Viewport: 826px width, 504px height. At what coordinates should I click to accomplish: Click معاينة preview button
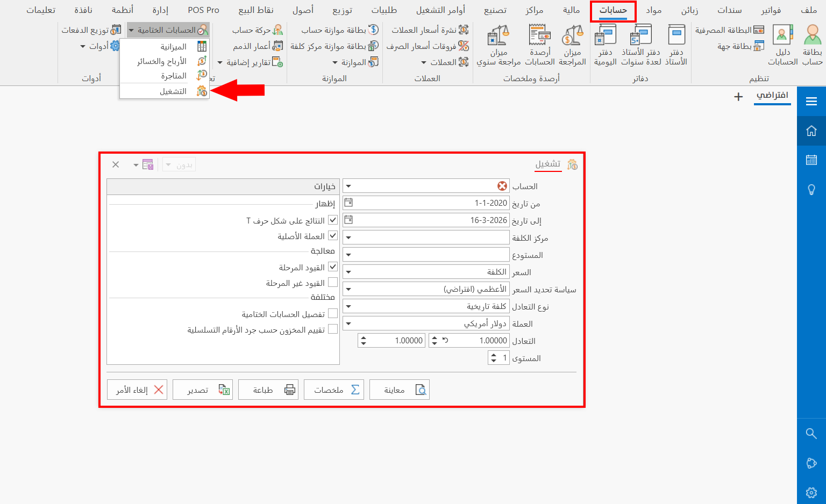coord(400,390)
